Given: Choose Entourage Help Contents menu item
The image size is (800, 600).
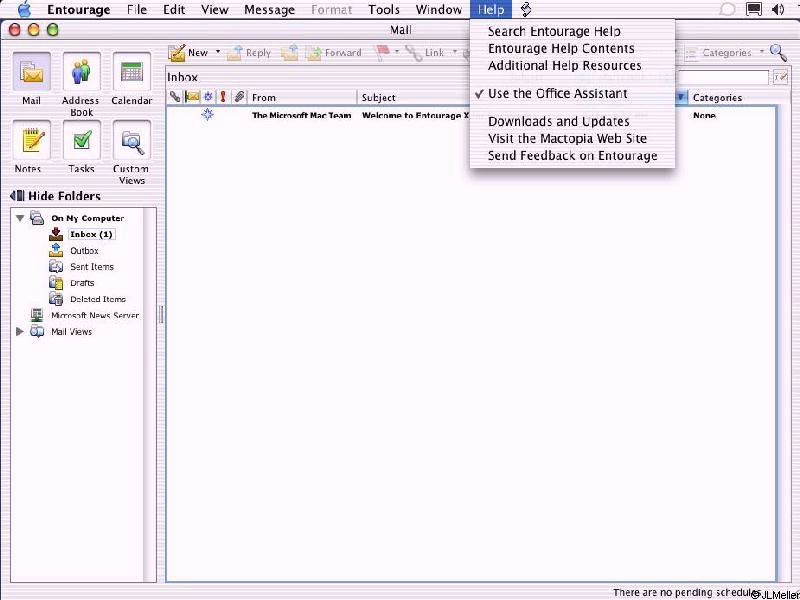Looking at the screenshot, I should click(x=572, y=48).
